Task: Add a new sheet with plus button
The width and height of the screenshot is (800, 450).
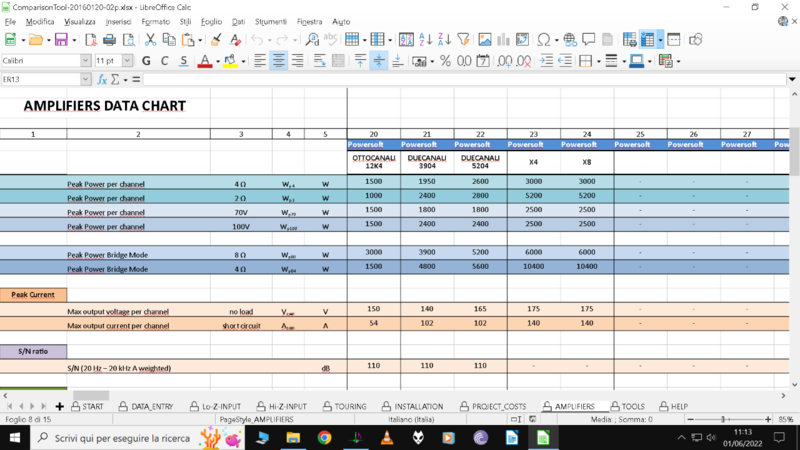Action: [x=60, y=407]
